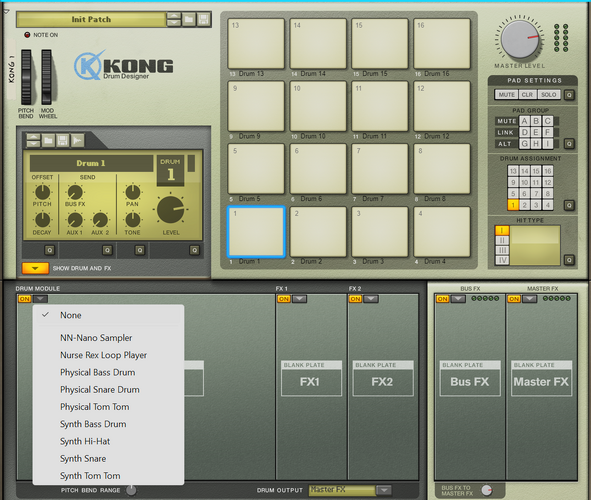Open the Drum Module type dropdown arrow
Screen dimensions: 591x500
(40, 299)
